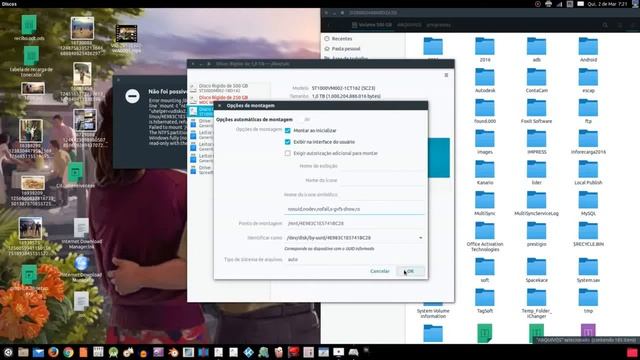
Task: Click the search icon in file manager
Action: [x=605, y=25]
